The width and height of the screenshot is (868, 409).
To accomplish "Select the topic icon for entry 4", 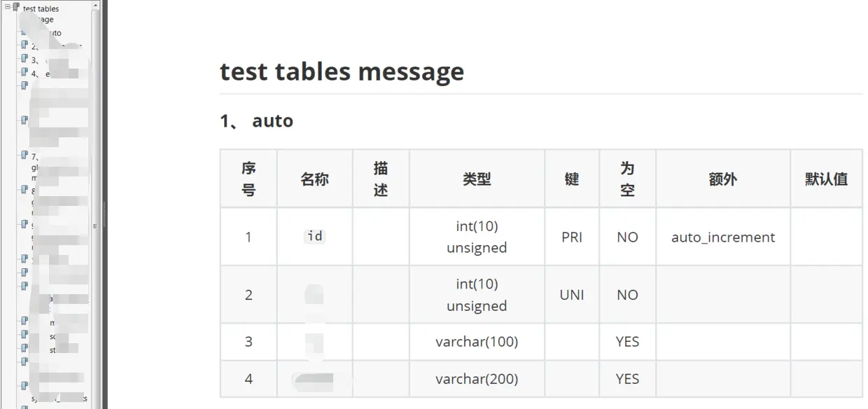I will coord(24,72).
